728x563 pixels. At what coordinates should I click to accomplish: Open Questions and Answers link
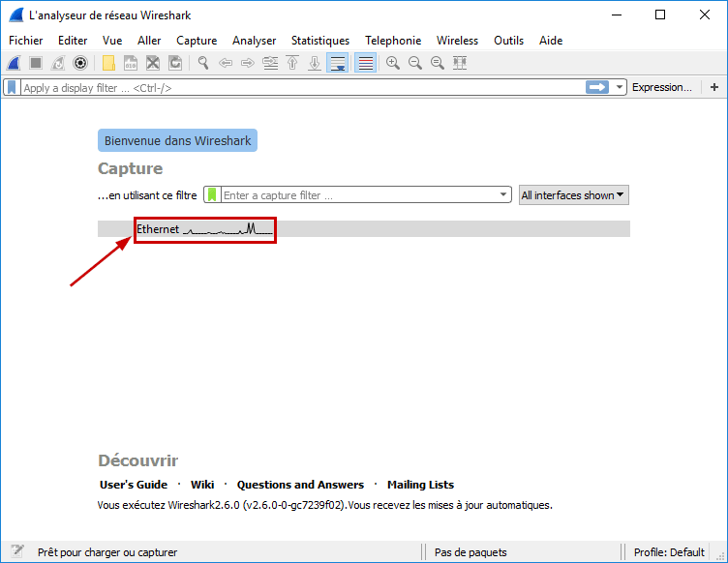[300, 485]
